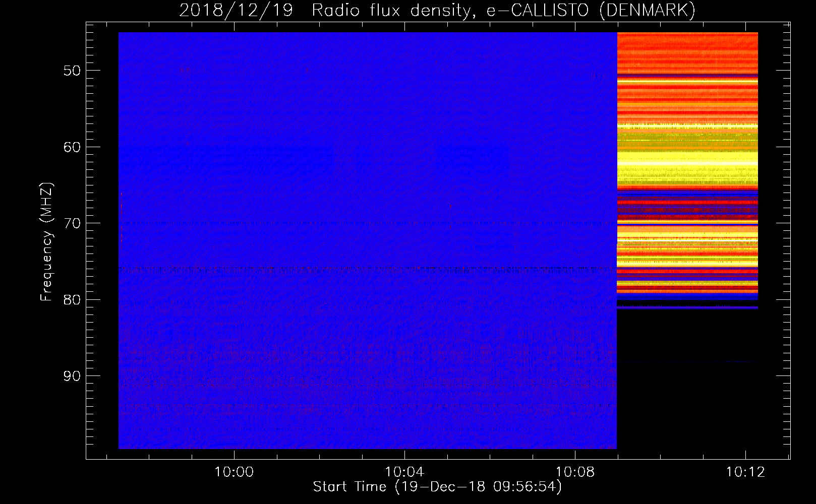Click the 70 frequency tick label

(72, 223)
